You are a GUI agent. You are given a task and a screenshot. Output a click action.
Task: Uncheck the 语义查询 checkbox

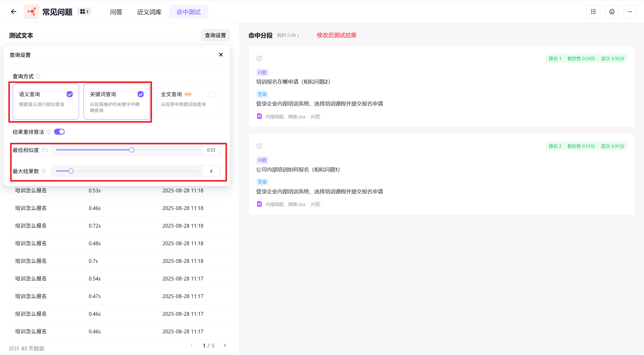[x=70, y=94]
